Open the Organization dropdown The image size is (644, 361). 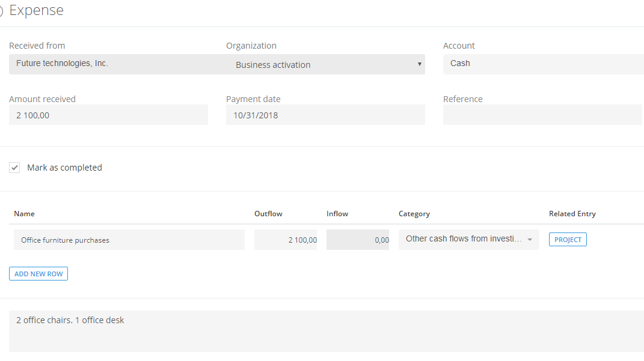(x=325, y=64)
